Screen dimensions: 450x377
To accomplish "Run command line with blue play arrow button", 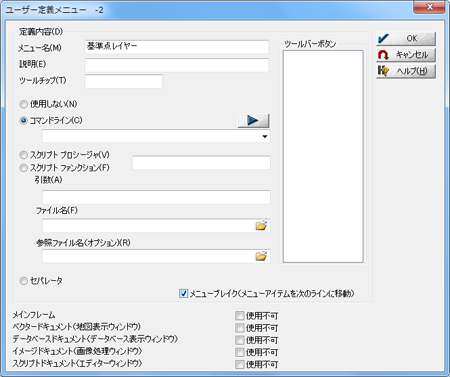I will coord(253,120).
